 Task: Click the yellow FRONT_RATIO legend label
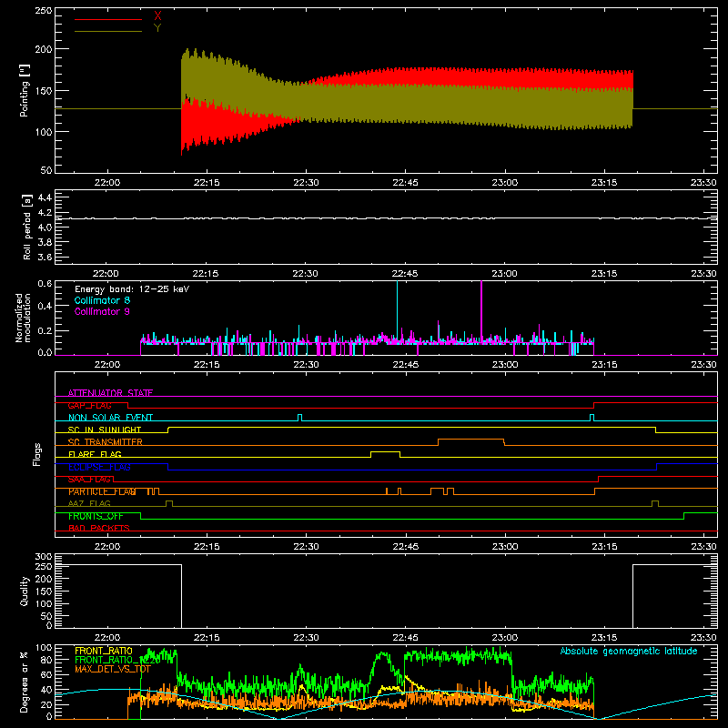click(104, 651)
